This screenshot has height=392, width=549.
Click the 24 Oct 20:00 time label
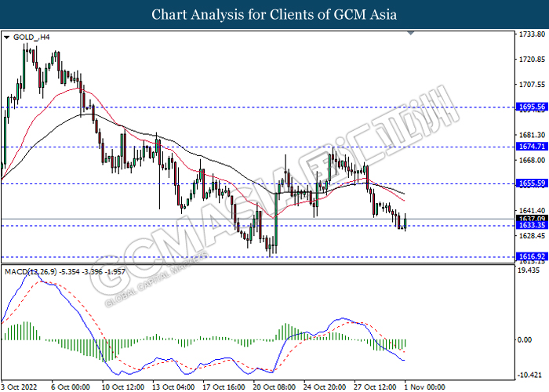[x=325, y=387]
